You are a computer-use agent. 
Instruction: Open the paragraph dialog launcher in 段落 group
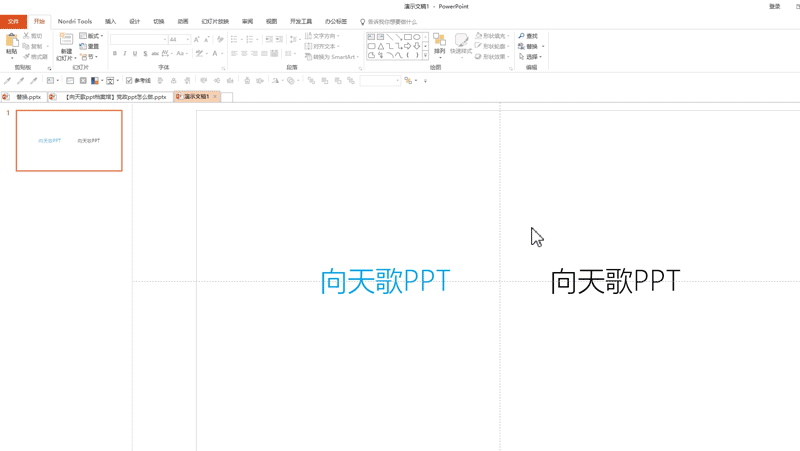click(x=360, y=68)
